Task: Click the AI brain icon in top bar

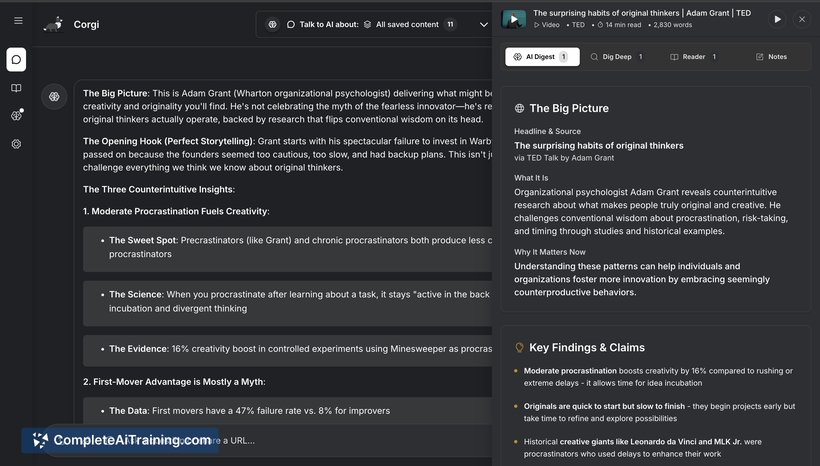Action: coord(272,25)
